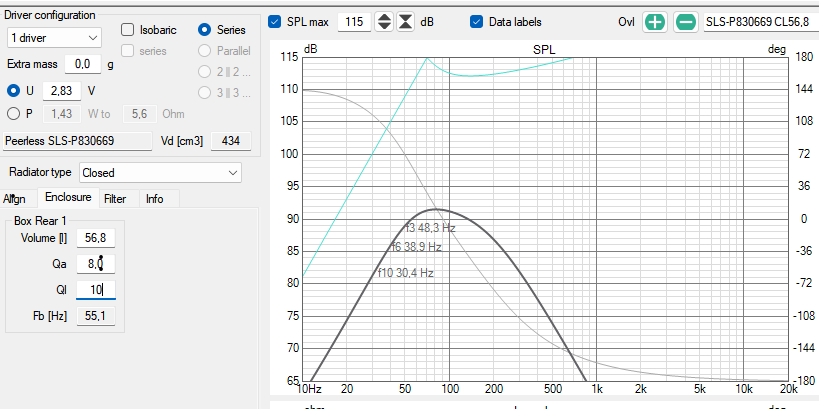The image size is (819, 409).
Task: Click the f6 38,9 Hz data label
Action: tap(417, 247)
